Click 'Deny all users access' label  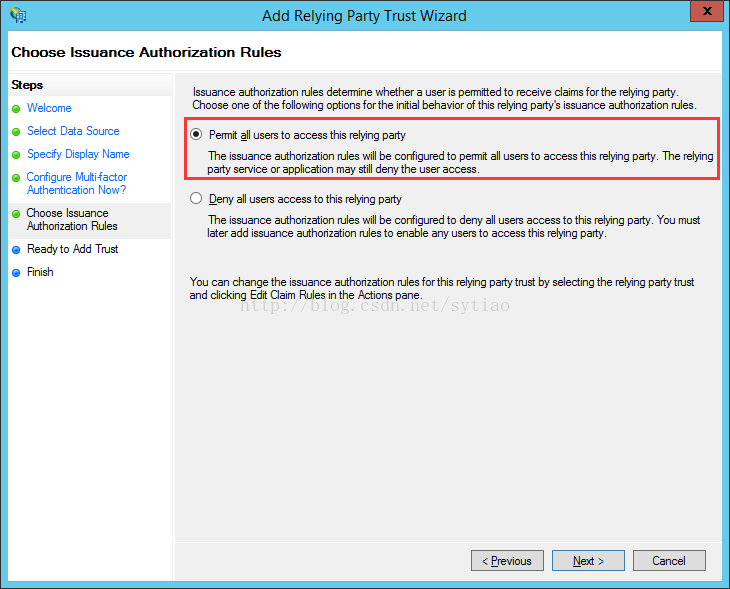tap(305, 199)
